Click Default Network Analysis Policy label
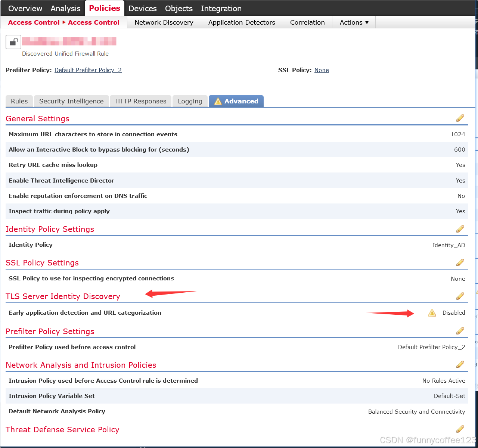Viewport: 478px width, 448px height. click(57, 411)
